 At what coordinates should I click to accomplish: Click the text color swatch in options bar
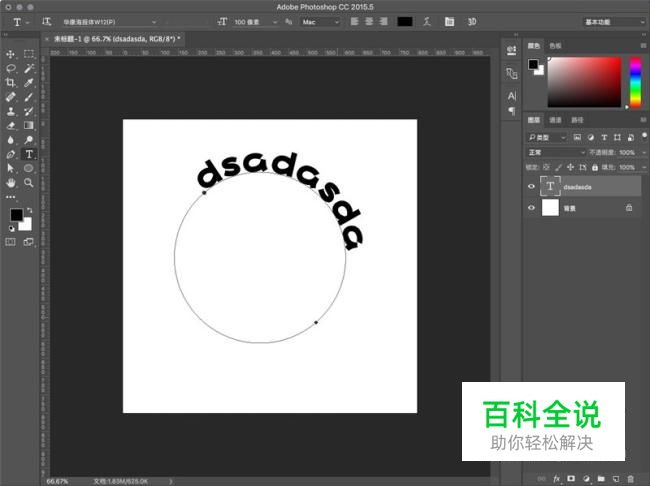point(405,21)
